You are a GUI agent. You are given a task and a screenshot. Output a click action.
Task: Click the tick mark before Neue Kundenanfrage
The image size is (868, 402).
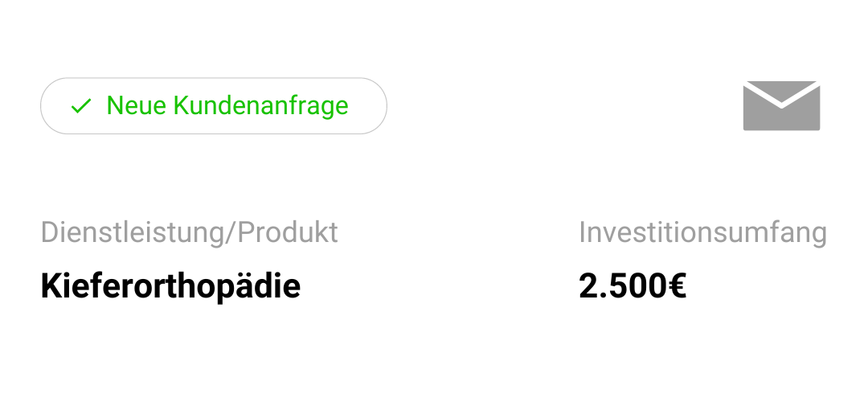[x=81, y=106]
